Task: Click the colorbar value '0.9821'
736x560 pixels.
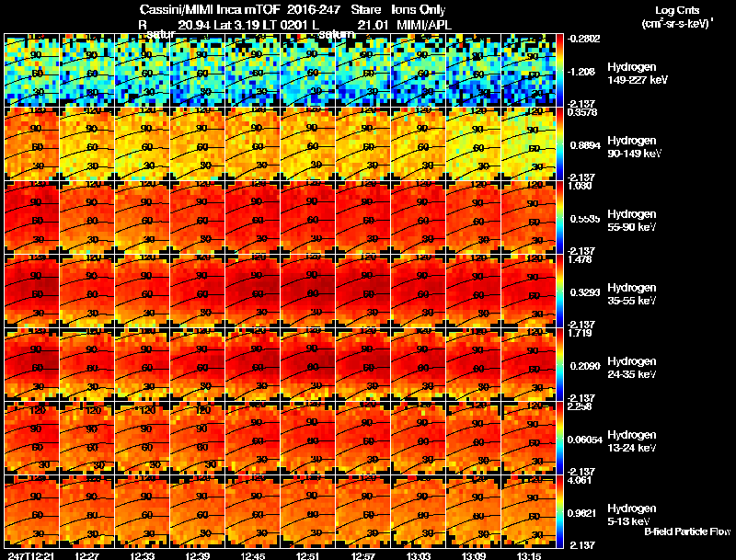Action: tap(582, 514)
